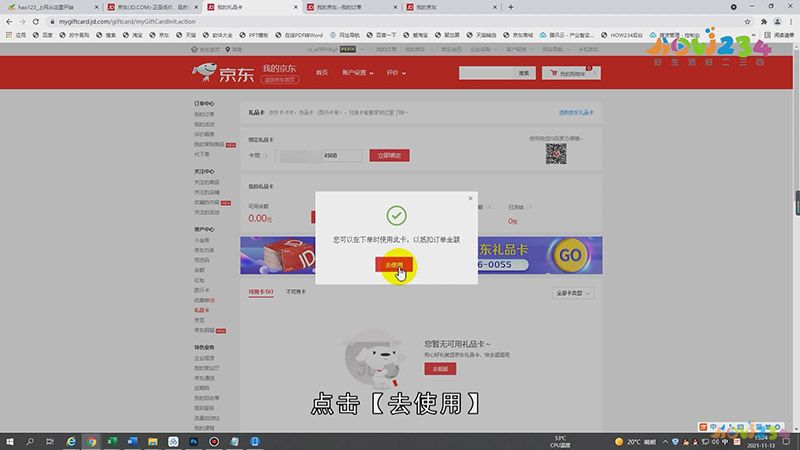Open a new browser tab with the plus button

[x=511, y=7]
